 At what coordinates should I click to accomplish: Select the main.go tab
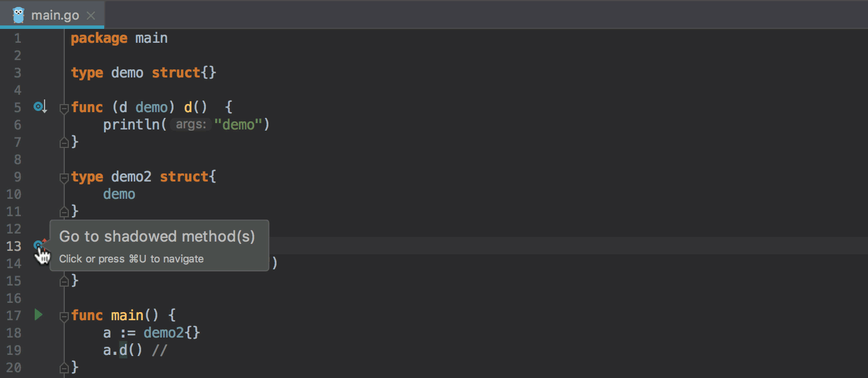(x=54, y=15)
